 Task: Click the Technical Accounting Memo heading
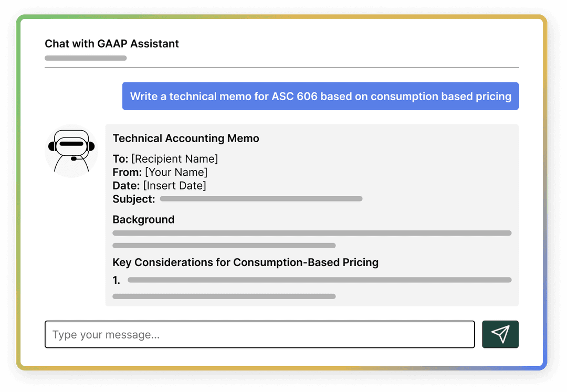186,138
